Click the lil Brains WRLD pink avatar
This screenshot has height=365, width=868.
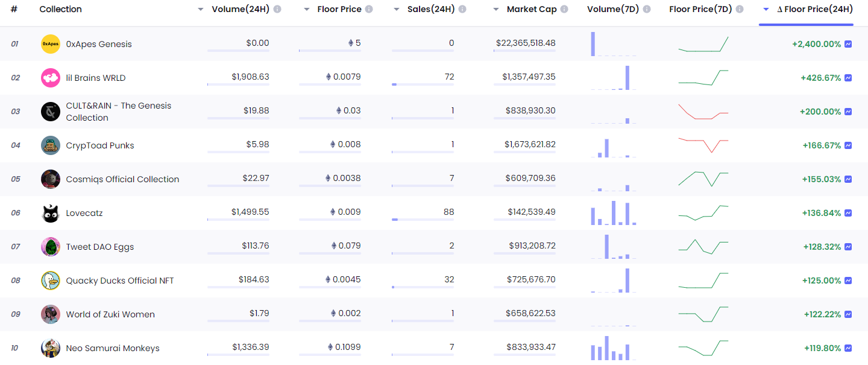click(51, 78)
